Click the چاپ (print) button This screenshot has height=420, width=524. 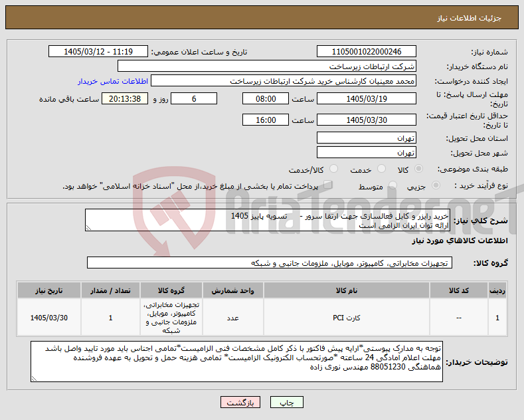(x=287, y=402)
